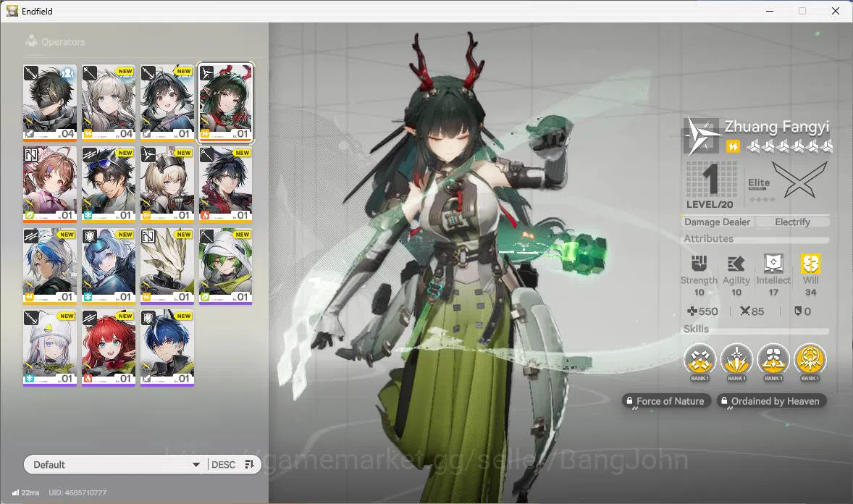This screenshot has height=504, width=853.
Task: Click the Attributes section header
Action: pyautogui.click(x=708, y=239)
